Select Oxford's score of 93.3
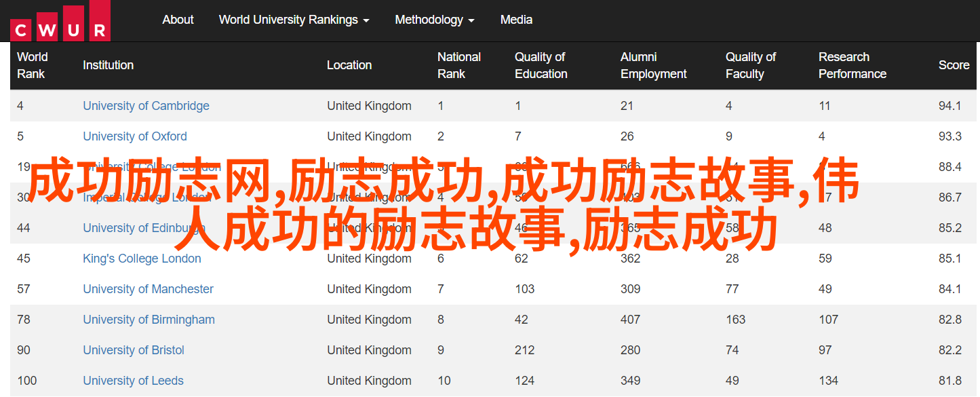This screenshot has width=980, height=397. pos(950,136)
